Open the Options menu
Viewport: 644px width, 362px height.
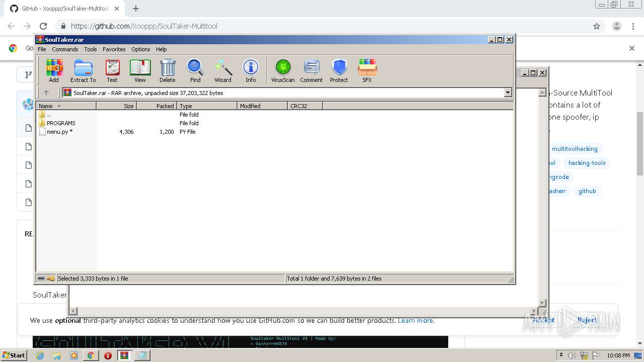(141, 49)
